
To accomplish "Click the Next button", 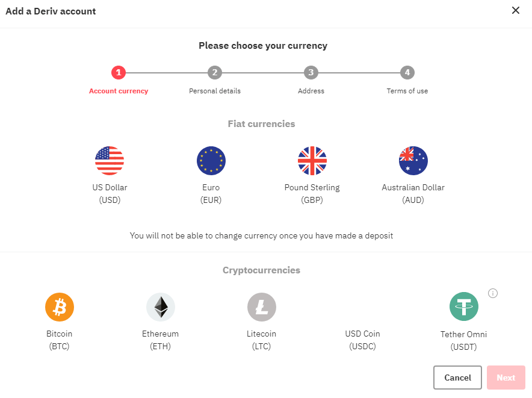I will point(506,378).
